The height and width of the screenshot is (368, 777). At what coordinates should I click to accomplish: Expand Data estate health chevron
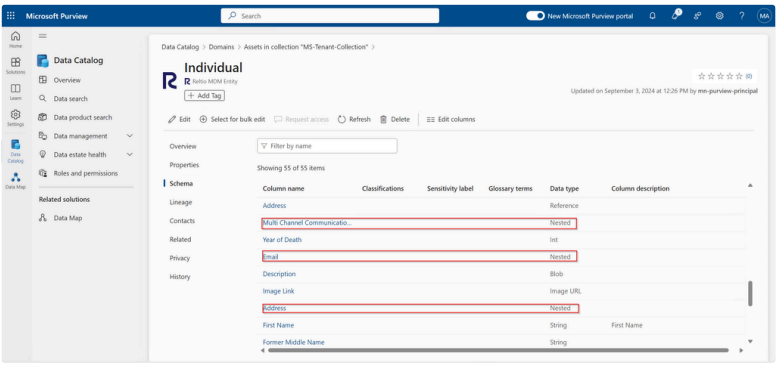(130, 155)
